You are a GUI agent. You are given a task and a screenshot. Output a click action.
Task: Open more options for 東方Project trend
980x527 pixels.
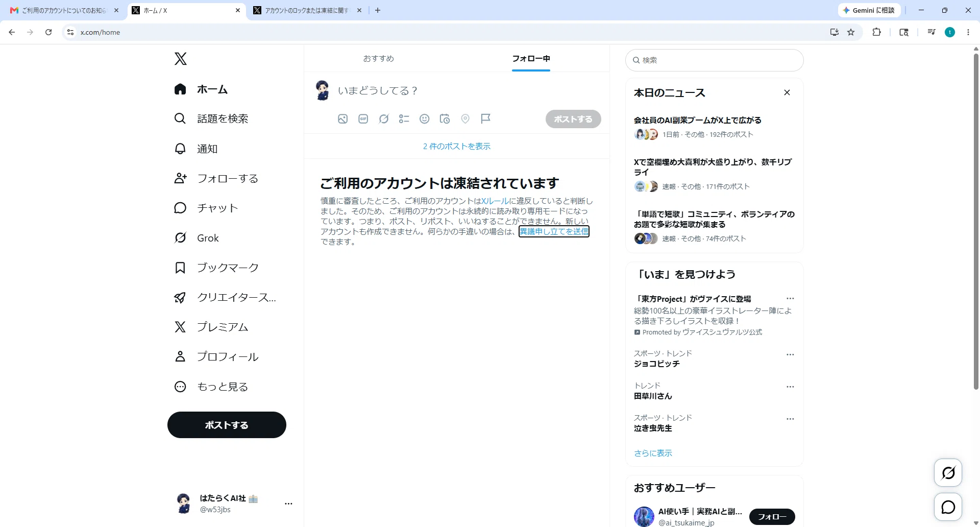coord(790,298)
